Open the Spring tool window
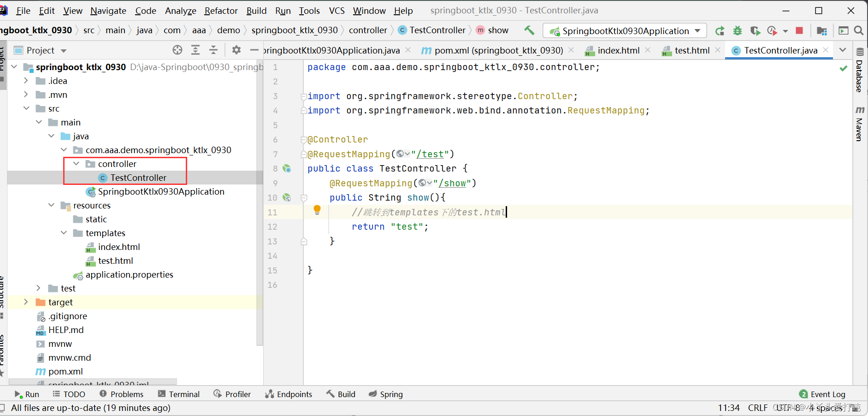 386,394
